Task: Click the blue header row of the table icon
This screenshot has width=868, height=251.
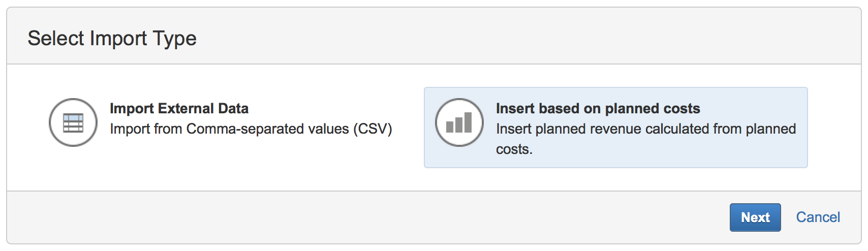Action: point(73,117)
